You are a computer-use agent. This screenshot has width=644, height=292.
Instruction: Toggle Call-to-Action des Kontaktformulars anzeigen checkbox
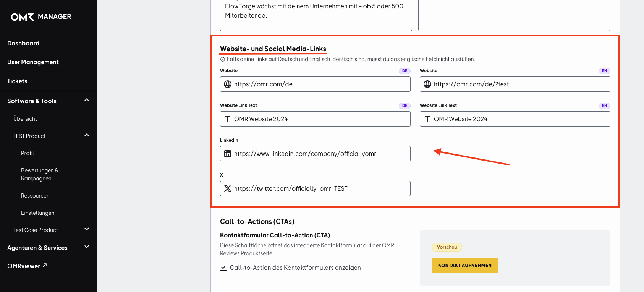pos(223,267)
